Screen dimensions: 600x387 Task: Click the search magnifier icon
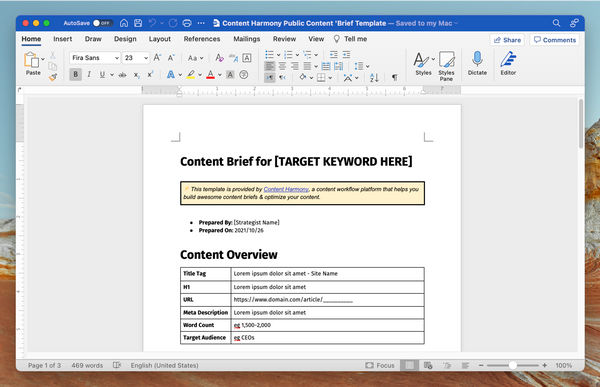click(556, 23)
